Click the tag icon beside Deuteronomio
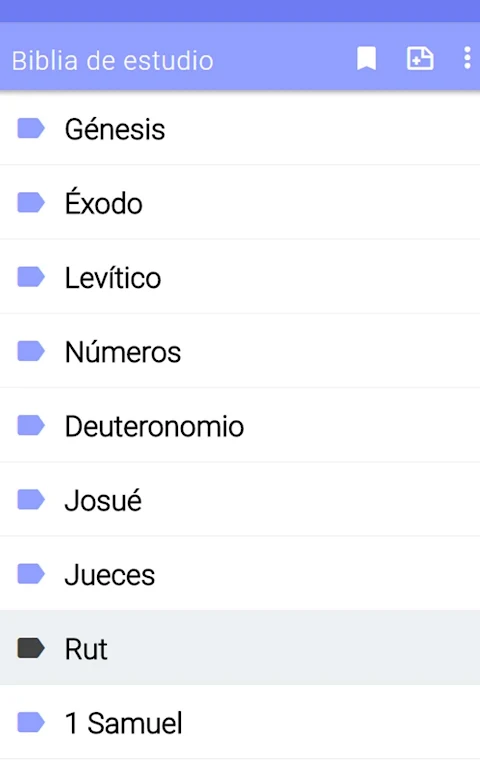The image size is (480, 768). (x=31, y=425)
